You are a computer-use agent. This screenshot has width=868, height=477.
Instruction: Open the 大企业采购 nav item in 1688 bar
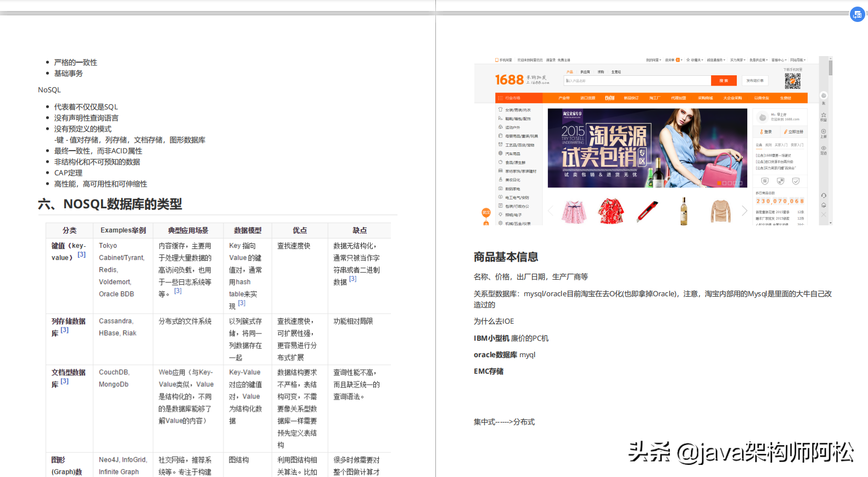click(x=732, y=98)
